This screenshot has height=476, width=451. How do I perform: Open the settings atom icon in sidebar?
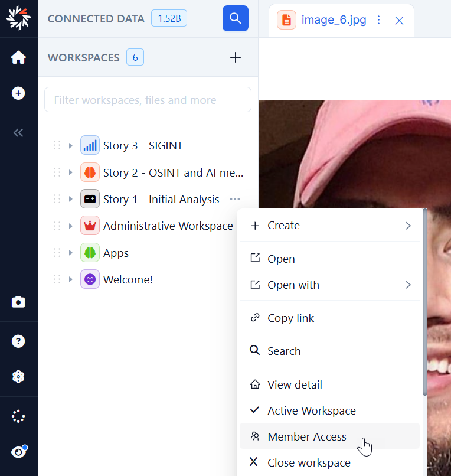pos(18,377)
